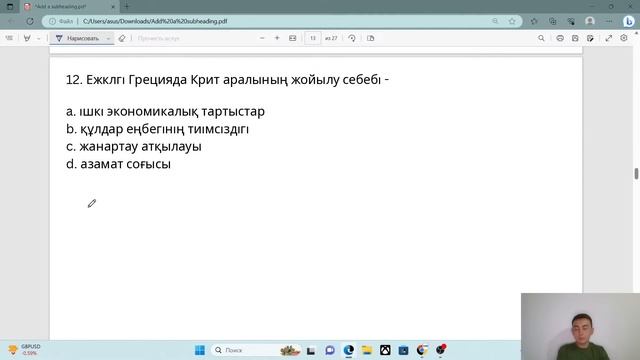Image resolution: width=640 pixels, height=360 pixels.
Task: Select the eraser tool
Action: coord(122,38)
